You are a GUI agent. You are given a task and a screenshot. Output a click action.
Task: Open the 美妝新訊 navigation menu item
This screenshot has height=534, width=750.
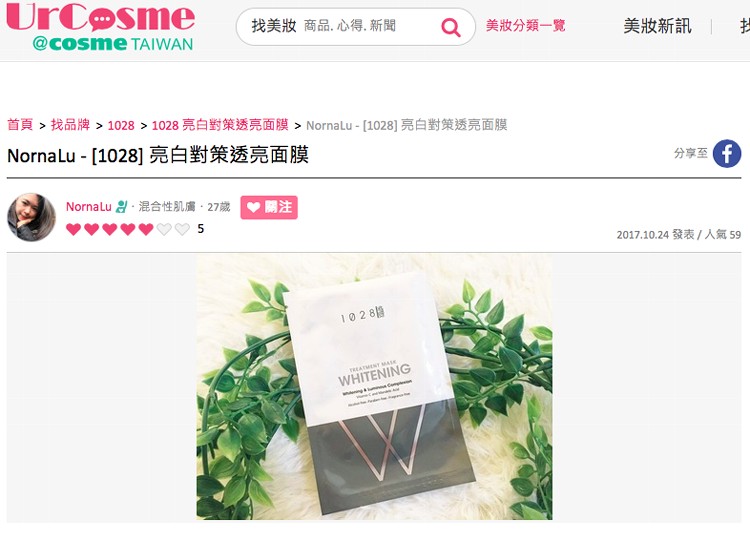click(657, 26)
